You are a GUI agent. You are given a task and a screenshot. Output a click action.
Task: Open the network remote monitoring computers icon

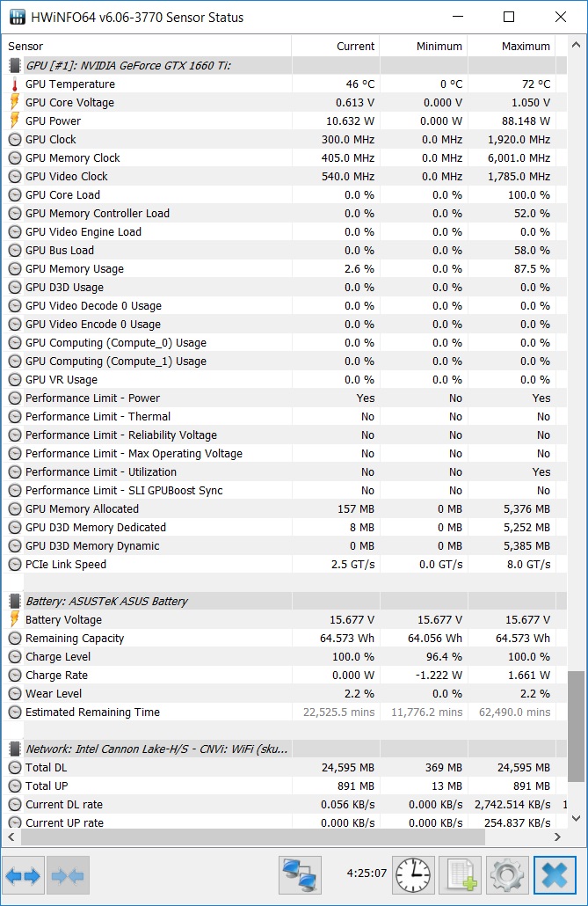click(x=300, y=875)
